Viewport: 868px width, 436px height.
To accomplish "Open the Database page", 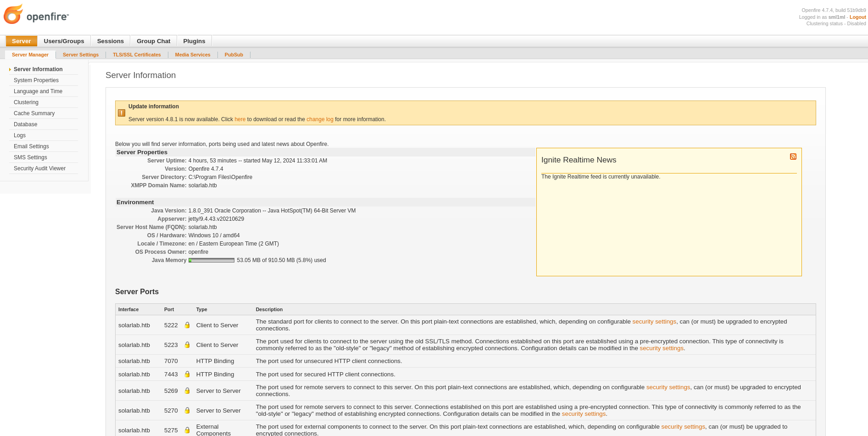I will coord(26,124).
